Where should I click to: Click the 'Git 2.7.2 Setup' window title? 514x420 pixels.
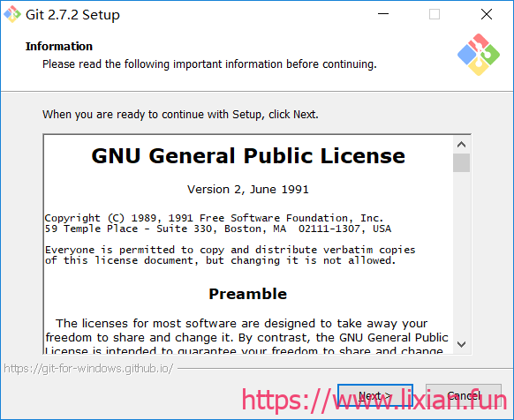click(x=72, y=15)
